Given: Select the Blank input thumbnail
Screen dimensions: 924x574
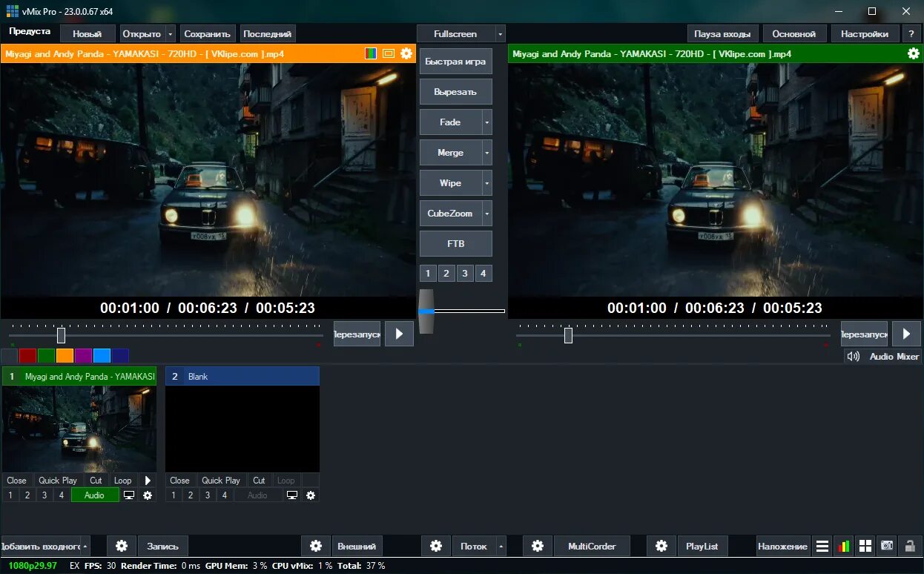Looking at the screenshot, I should 242,429.
